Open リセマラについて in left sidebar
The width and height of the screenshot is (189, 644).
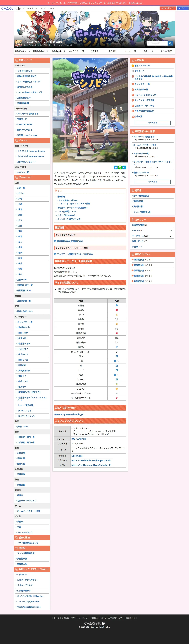pos(25,71)
